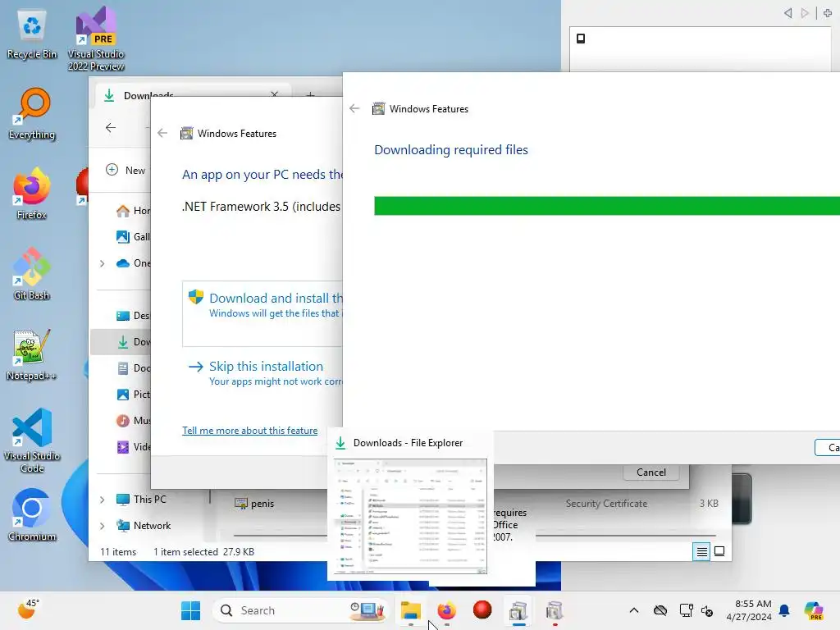Open the notification bell
The image size is (840, 630).
click(784, 610)
